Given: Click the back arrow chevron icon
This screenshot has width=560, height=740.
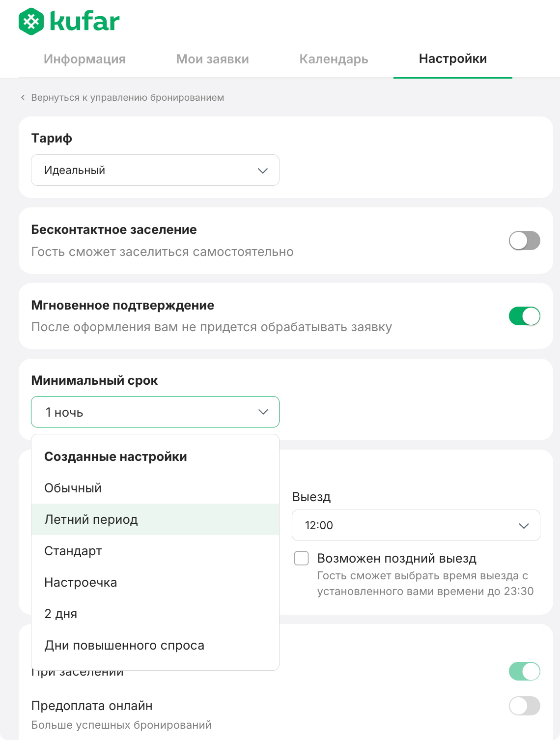Looking at the screenshot, I should pyautogui.click(x=23, y=97).
